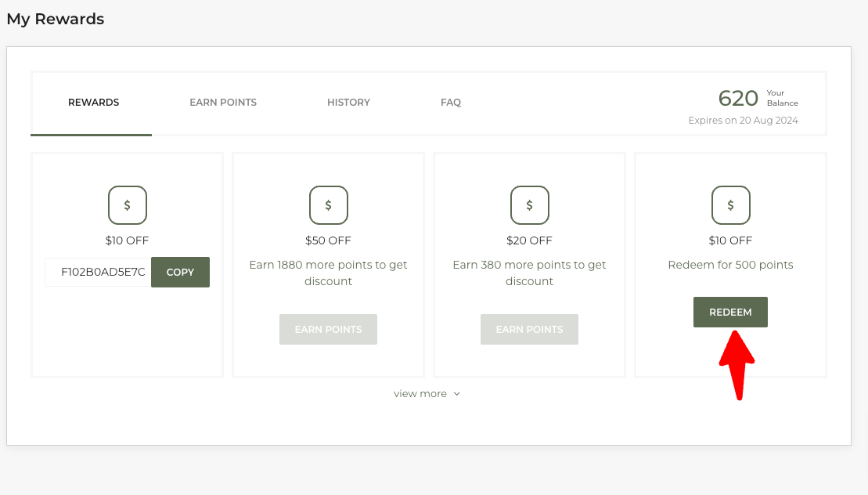Viewport: 868px width, 495px height.
Task: Copy the F102B0AD5E7C coupon code
Action: point(180,272)
